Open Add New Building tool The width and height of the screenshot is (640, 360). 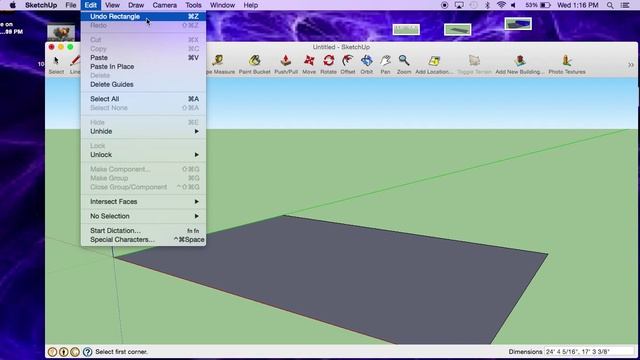coord(520,64)
